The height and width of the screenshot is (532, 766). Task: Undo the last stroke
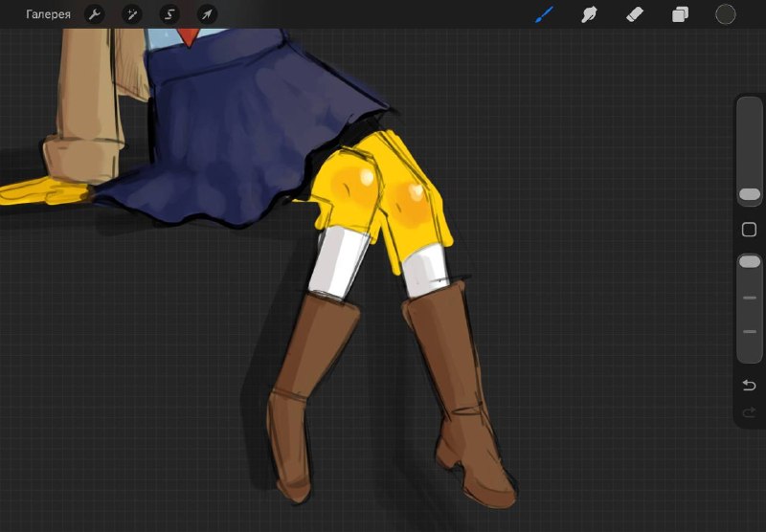click(x=749, y=385)
